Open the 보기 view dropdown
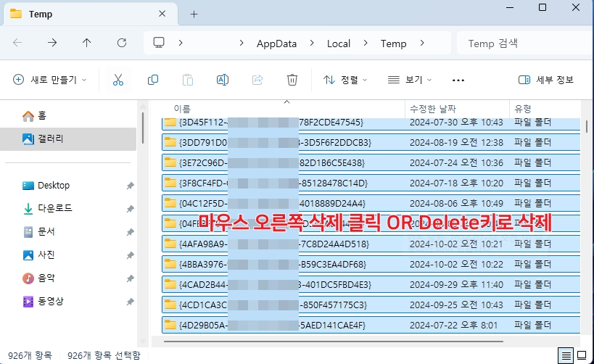594x364 pixels. click(410, 80)
